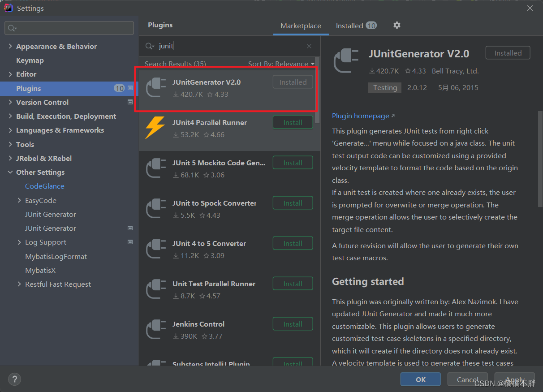Install JUnit 5 Mockito Code Gen plugin

tap(293, 163)
